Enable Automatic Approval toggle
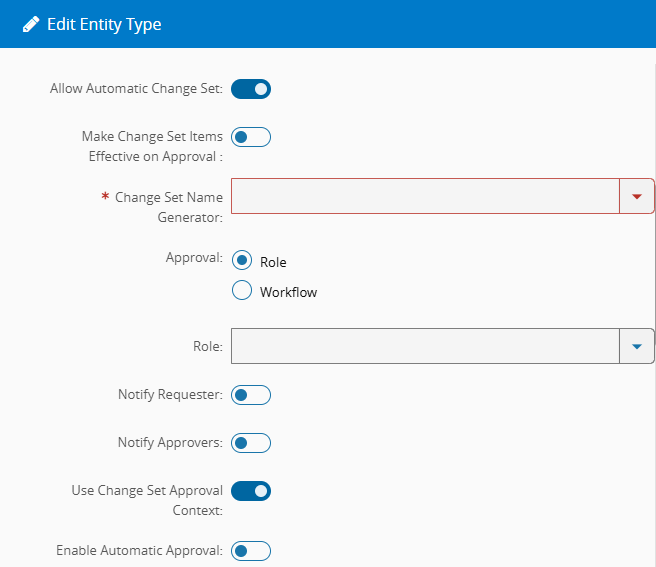The height and width of the screenshot is (567, 656). click(251, 551)
